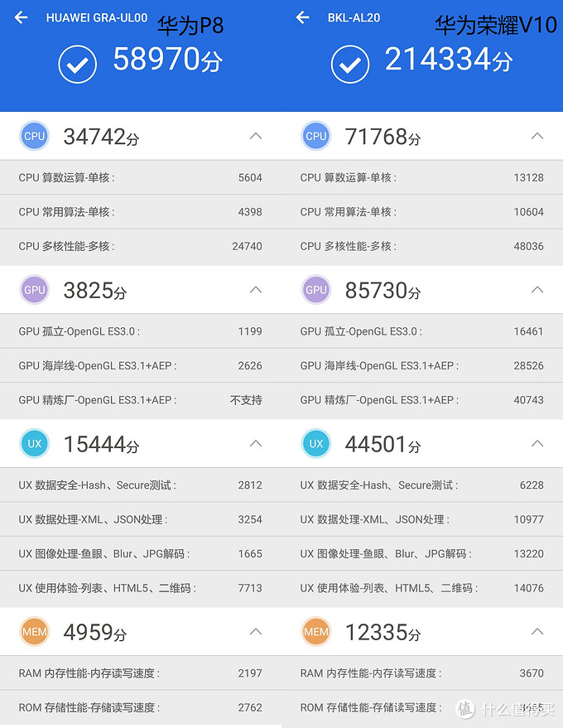Select the CPU score 34742分
The width and height of the screenshot is (563, 728).
101,137
